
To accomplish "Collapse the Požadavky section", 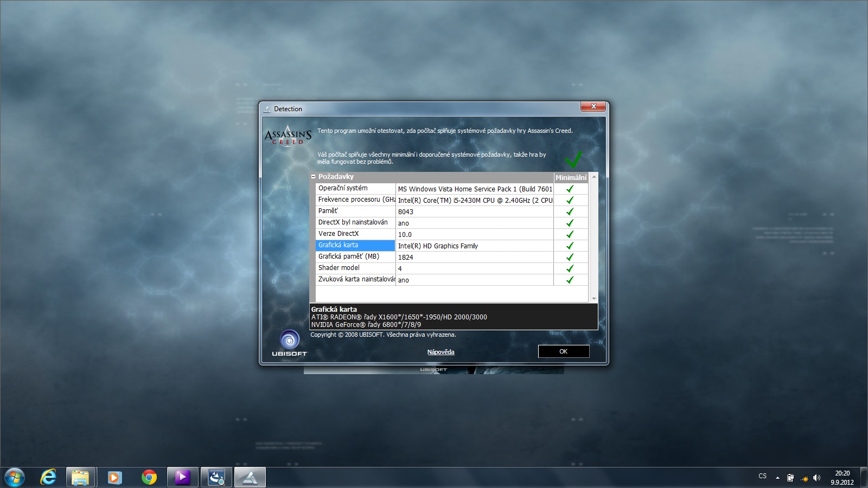I will tap(313, 177).
